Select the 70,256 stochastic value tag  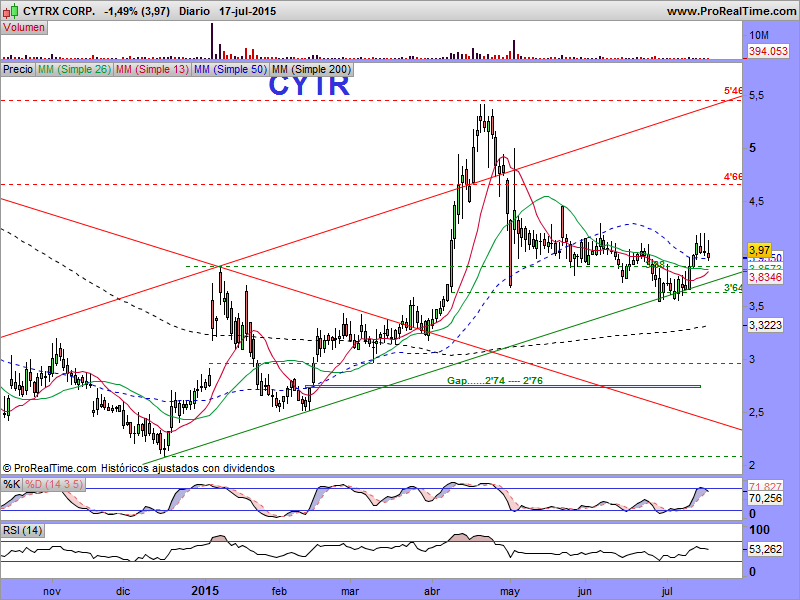click(x=765, y=498)
